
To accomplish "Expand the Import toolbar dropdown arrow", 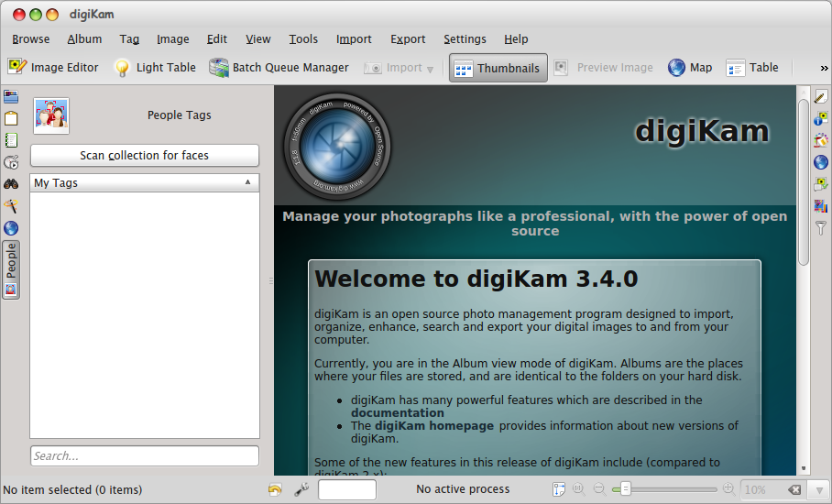I will point(430,69).
